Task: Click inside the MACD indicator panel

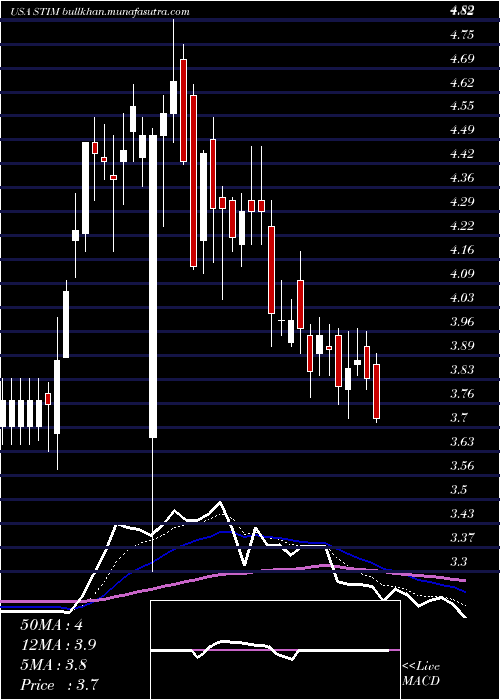Action: click(x=275, y=650)
